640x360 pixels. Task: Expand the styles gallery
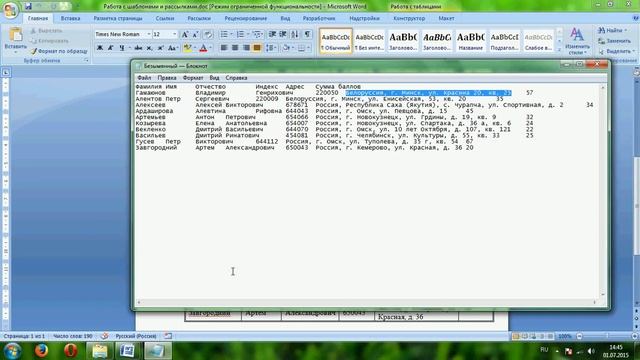coord(559,49)
